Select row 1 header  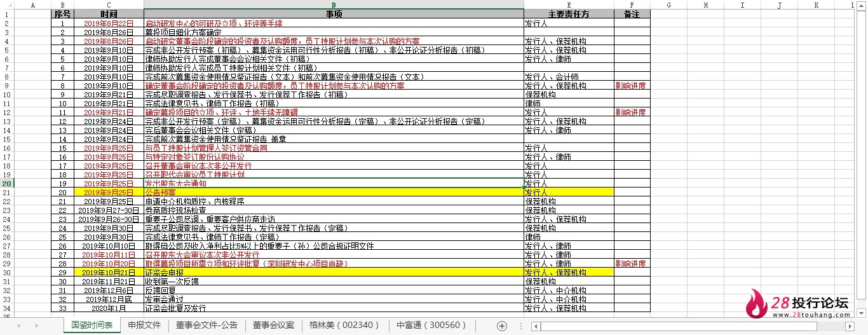tap(6, 13)
